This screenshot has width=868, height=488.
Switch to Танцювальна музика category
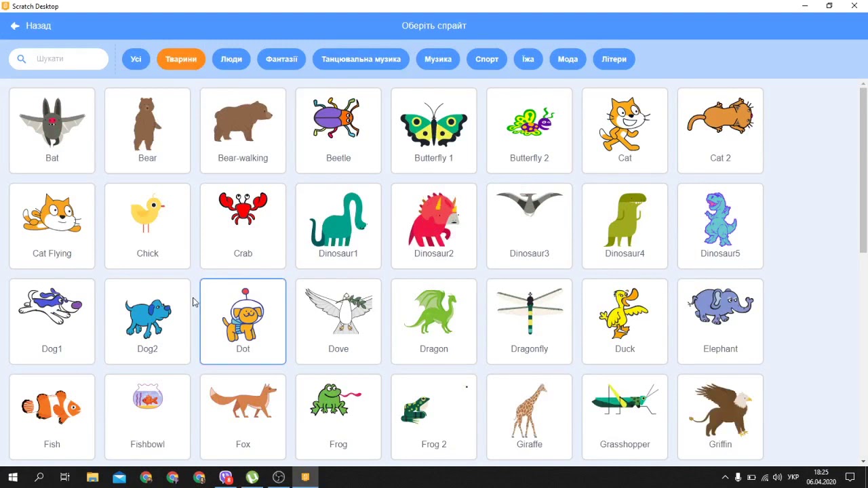click(x=361, y=59)
